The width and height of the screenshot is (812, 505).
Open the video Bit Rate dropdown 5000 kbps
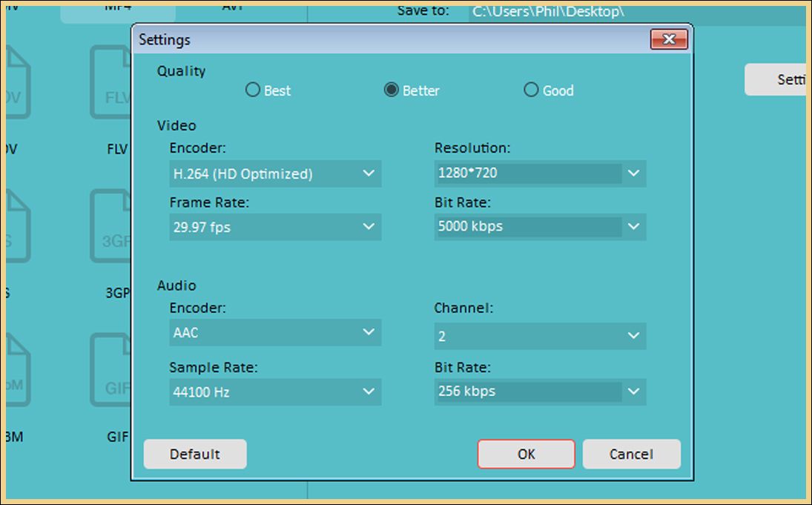coord(540,227)
